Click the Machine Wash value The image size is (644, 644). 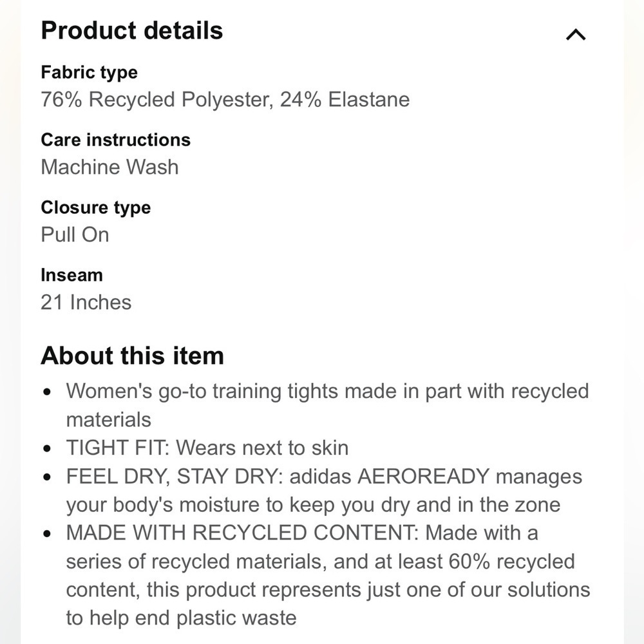click(109, 167)
